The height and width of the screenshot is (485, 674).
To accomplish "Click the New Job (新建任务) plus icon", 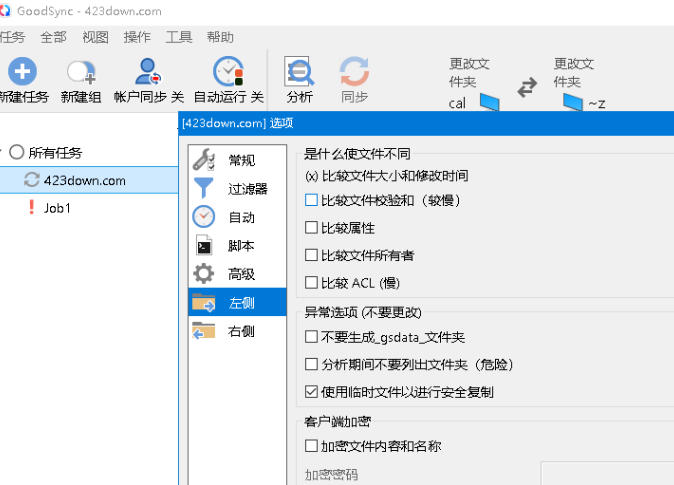I will pos(22,71).
